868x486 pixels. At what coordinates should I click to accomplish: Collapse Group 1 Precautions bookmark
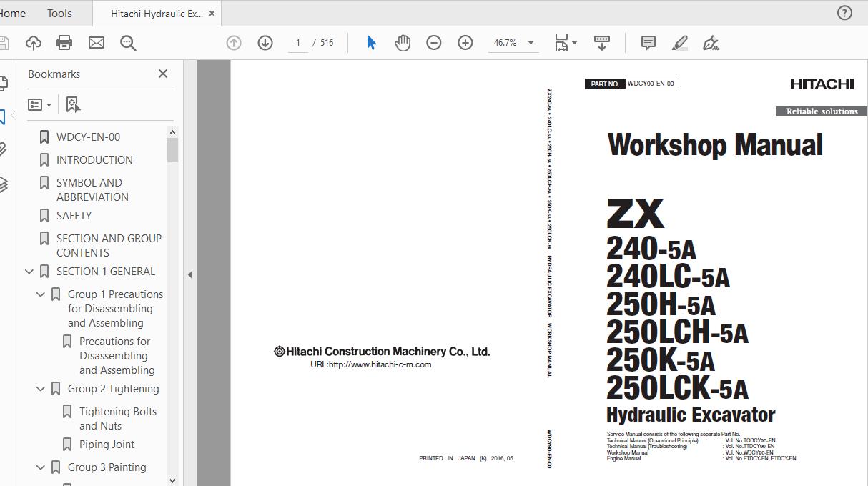(x=41, y=294)
